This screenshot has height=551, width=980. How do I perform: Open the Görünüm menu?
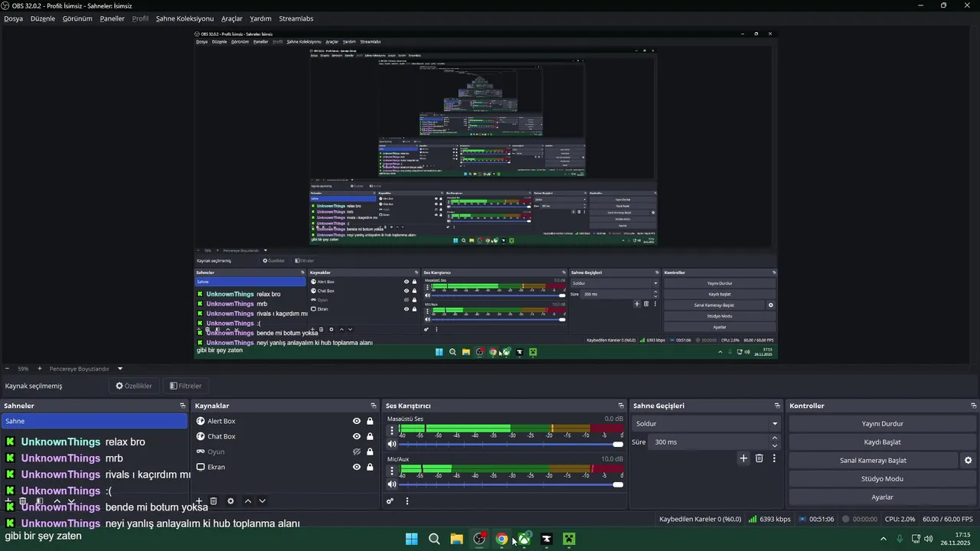pyautogui.click(x=77, y=18)
